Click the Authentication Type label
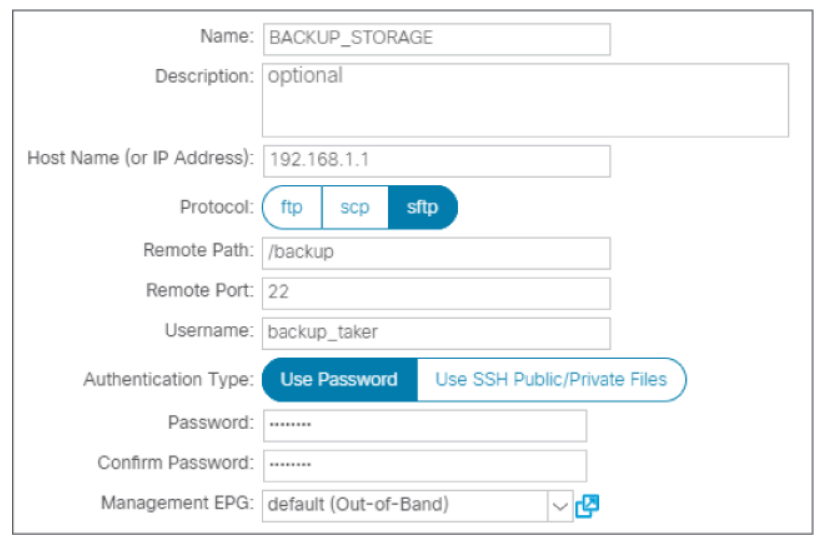Screen dimensions: 826x544 click(169, 379)
